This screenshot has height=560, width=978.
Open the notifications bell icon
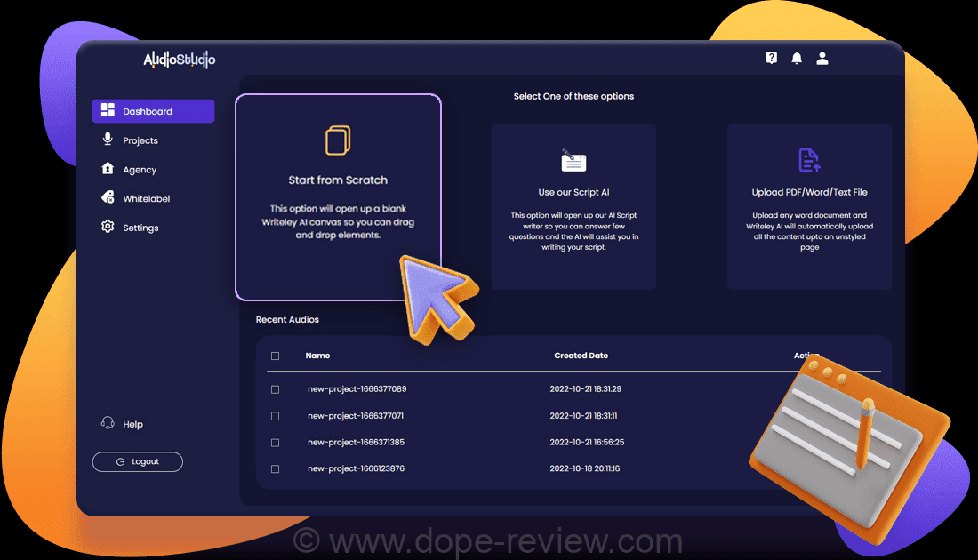click(x=797, y=58)
